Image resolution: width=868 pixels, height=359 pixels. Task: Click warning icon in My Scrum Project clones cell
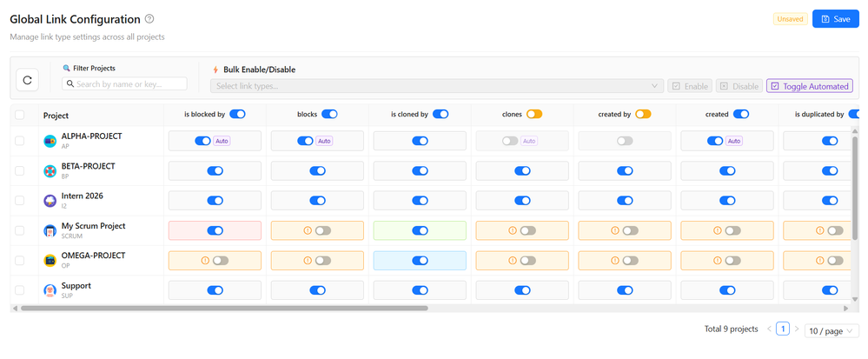coord(513,230)
